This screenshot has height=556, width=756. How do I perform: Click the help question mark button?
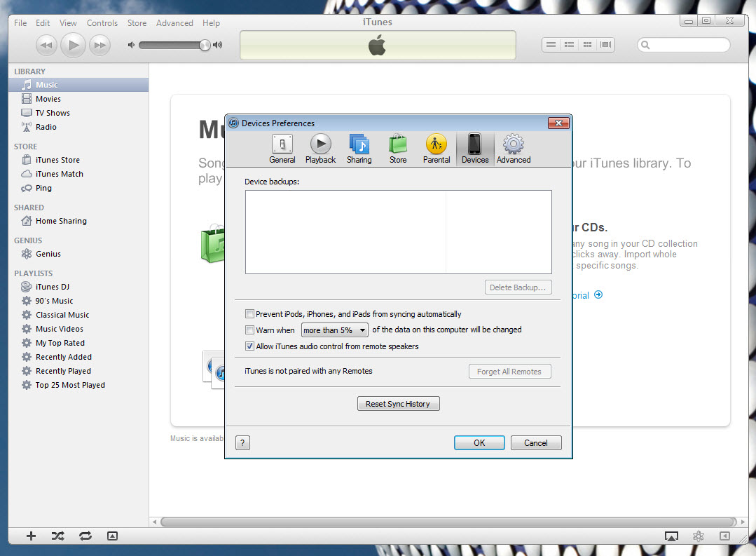tap(242, 442)
